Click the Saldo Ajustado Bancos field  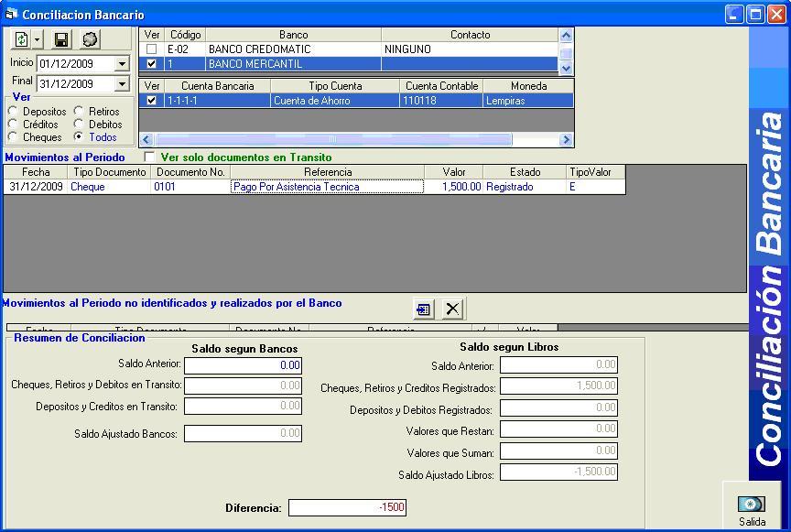pos(244,433)
